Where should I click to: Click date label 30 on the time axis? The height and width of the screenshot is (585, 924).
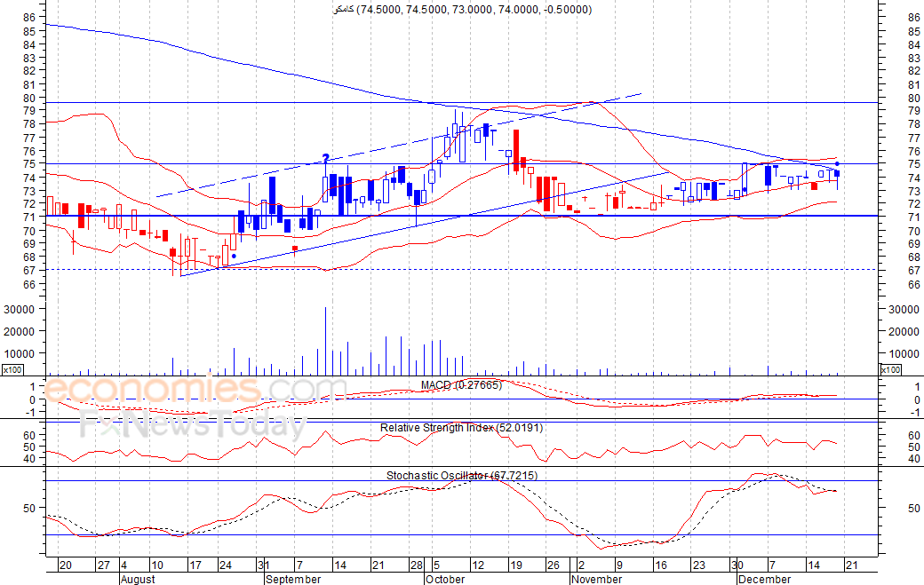tap(737, 565)
